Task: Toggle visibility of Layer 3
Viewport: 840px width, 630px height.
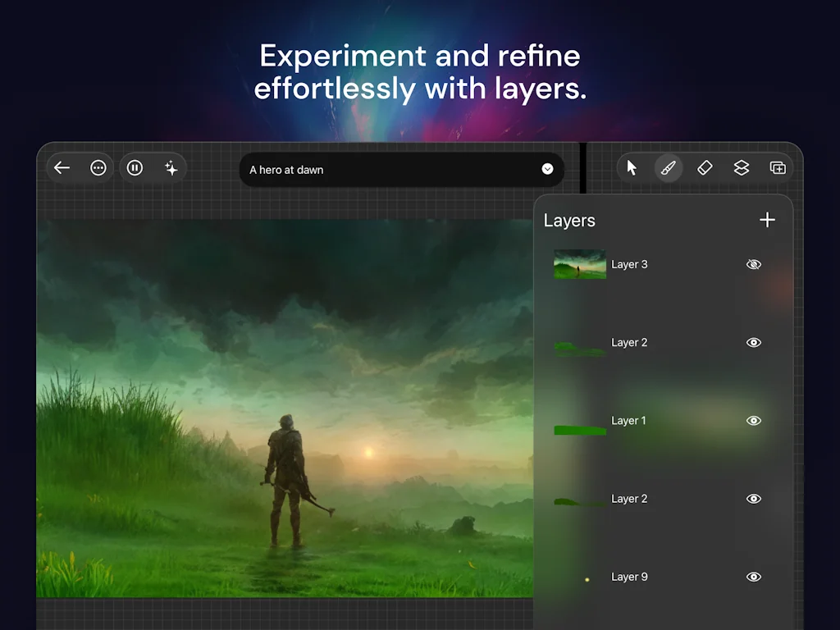Action: coord(754,264)
